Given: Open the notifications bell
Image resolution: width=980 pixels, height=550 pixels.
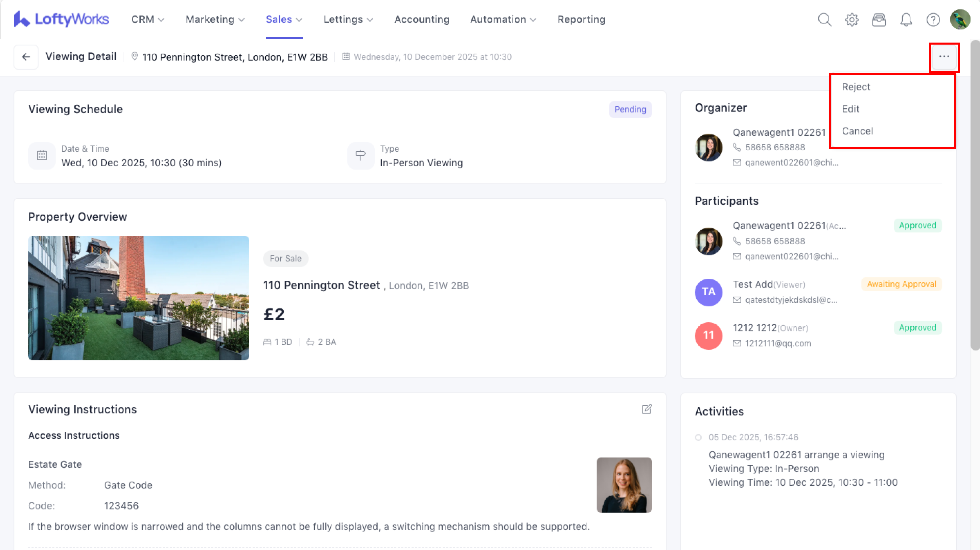Looking at the screenshot, I should (906, 19).
